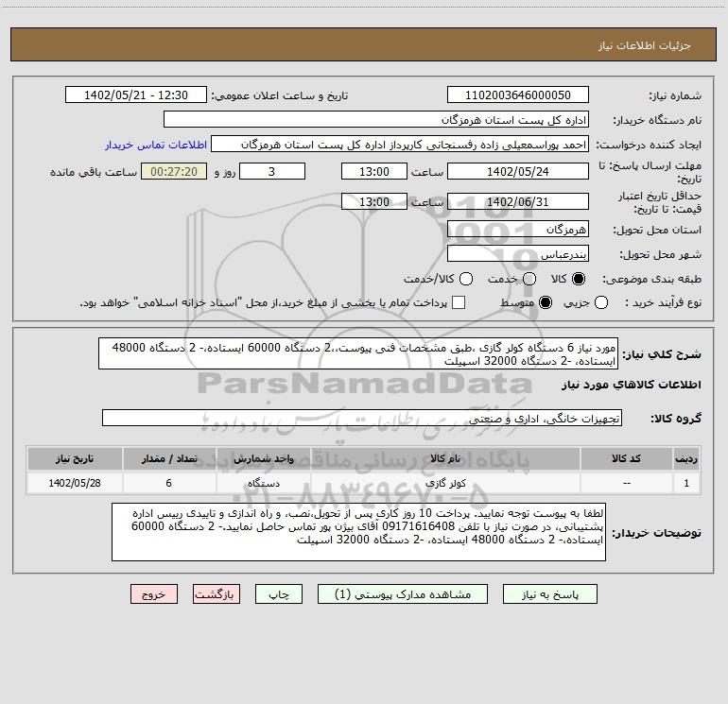The width and height of the screenshot is (728, 704).
Task: Click the واحد شمارش column header
Action: click(x=263, y=459)
